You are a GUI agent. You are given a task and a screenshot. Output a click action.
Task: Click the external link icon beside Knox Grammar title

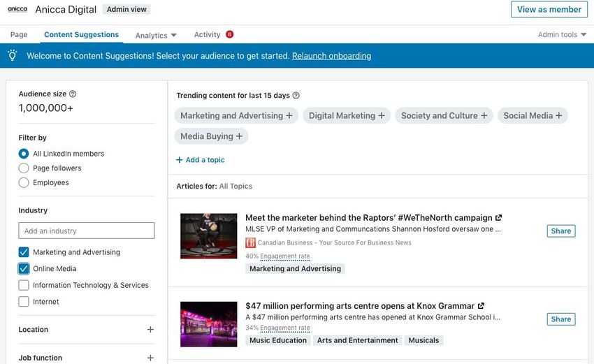481,306
